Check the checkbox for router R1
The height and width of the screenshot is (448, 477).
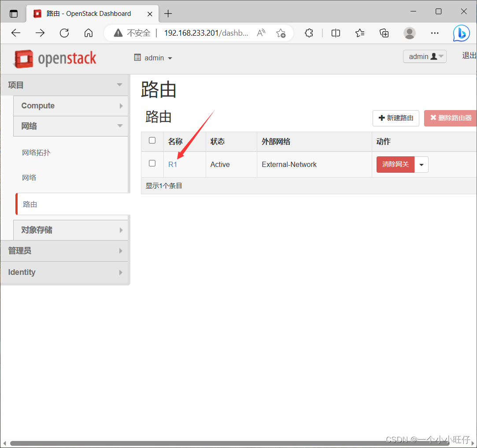(152, 163)
